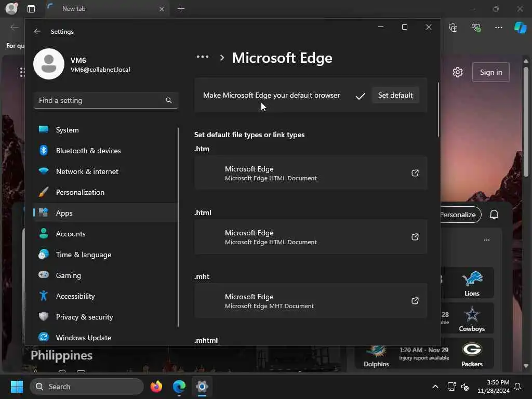The width and height of the screenshot is (532, 399).
Task: Click the Dolphins team logo in Edge
Action: 376,351
